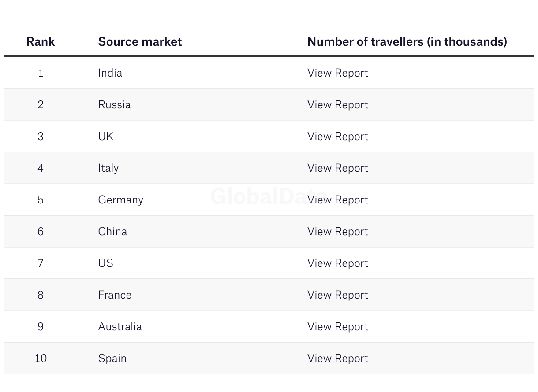This screenshot has width=538, height=392.
Task: Open Germany's View Report link
Action: click(337, 200)
